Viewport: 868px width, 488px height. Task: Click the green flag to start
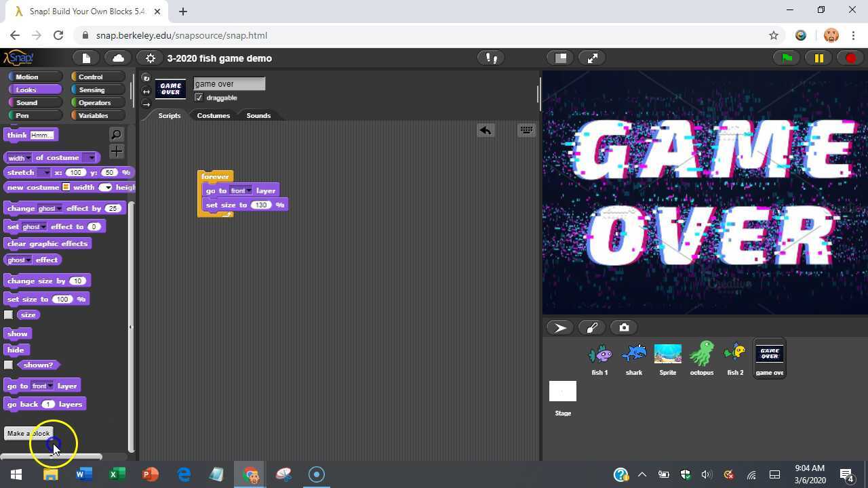pyautogui.click(x=787, y=58)
